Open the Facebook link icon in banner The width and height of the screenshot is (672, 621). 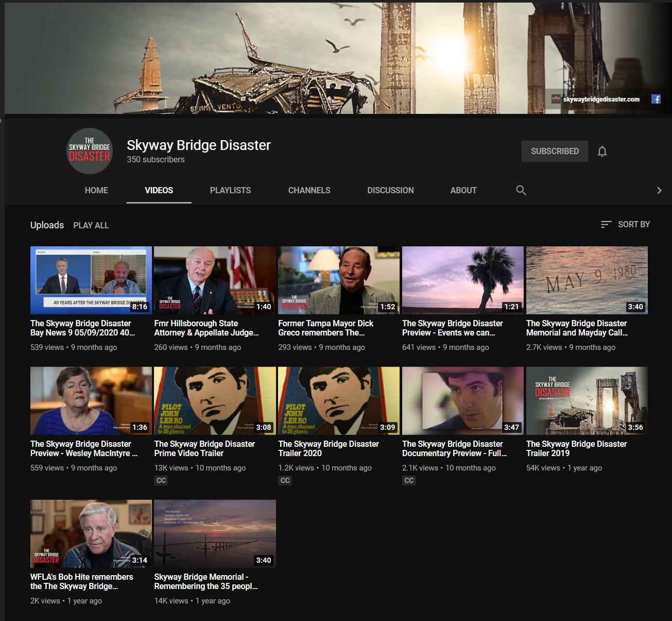[x=656, y=99]
